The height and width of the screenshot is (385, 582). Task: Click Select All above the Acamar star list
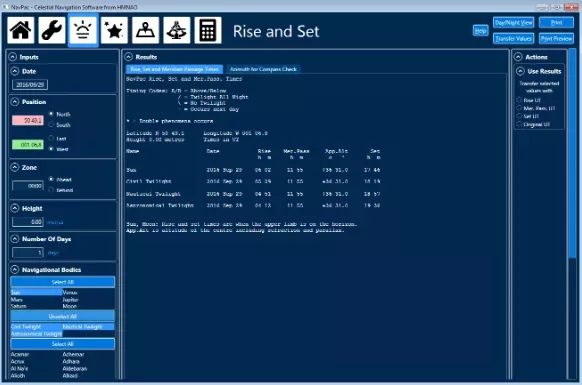point(63,344)
